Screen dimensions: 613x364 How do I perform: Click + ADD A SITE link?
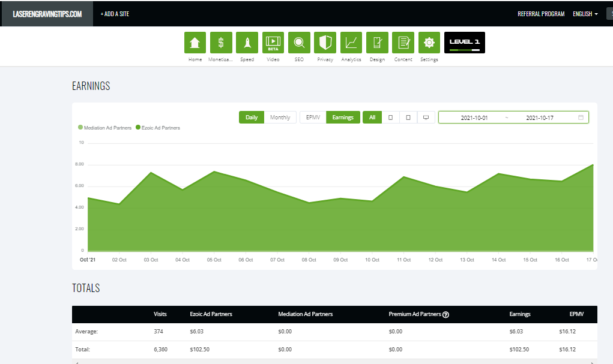pyautogui.click(x=115, y=14)
